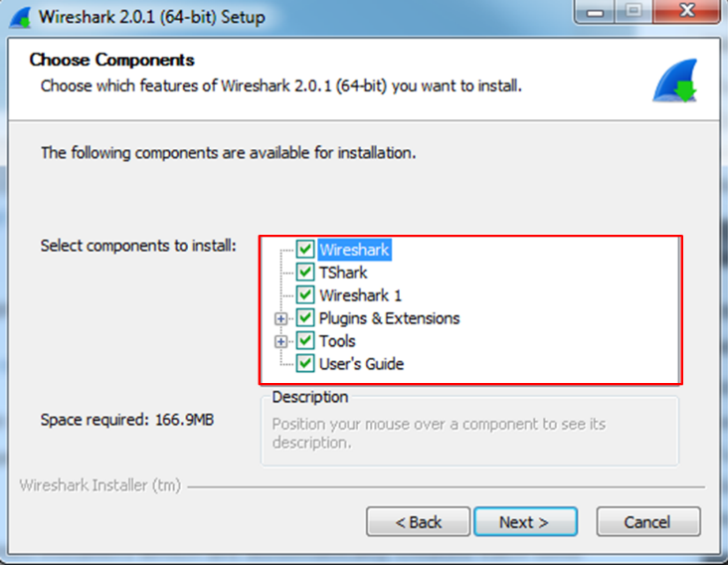Image resolution: width=728 pixels, height=565 pixels.
Task: Select the Wireshark component label
Action: click(x=355, y=250)
